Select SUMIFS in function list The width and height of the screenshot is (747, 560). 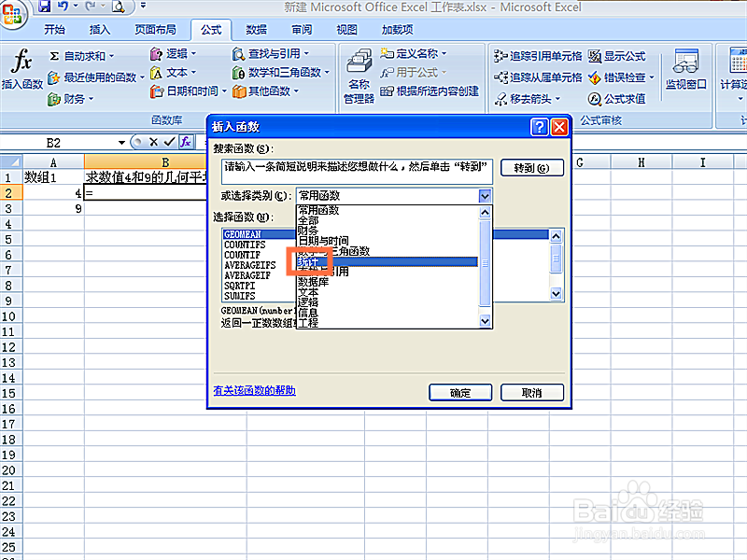[240, 296]
